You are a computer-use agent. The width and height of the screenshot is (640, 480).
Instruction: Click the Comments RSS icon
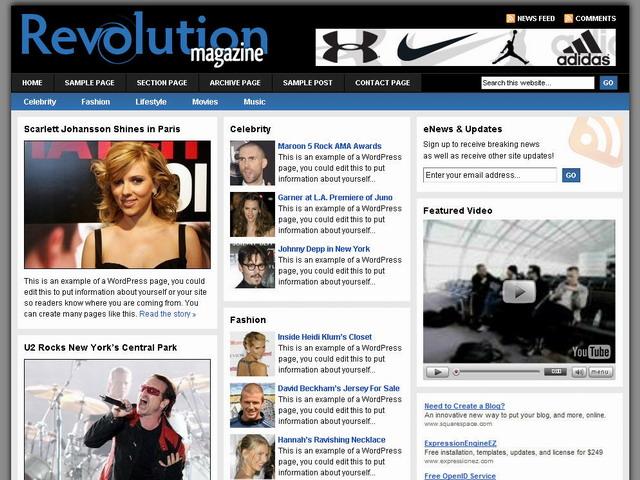[x=569, y=18]
